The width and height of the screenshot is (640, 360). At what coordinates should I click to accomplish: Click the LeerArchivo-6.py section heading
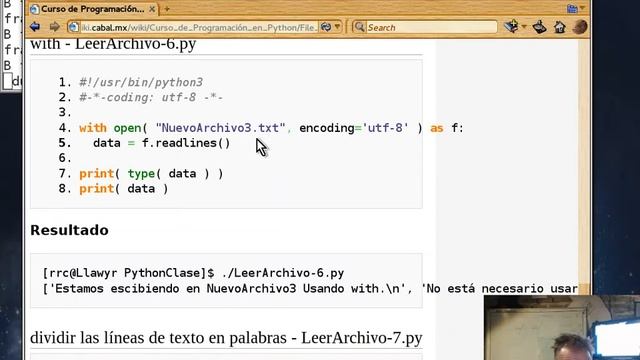tap(113, 44)
